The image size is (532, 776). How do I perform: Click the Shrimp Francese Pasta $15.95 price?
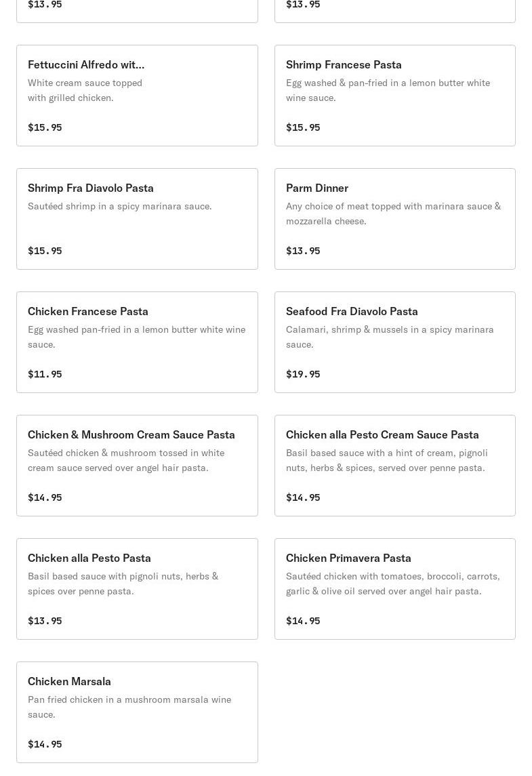303,127
